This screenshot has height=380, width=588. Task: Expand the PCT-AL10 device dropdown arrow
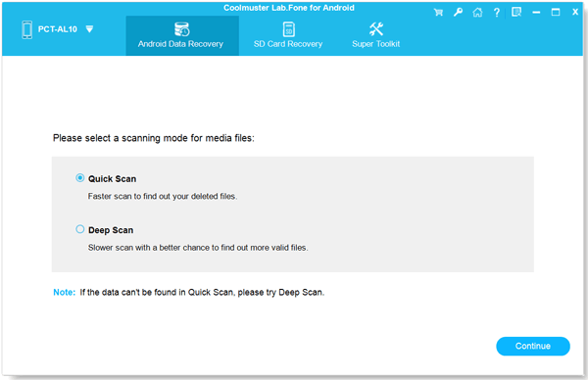click(89, 29)
